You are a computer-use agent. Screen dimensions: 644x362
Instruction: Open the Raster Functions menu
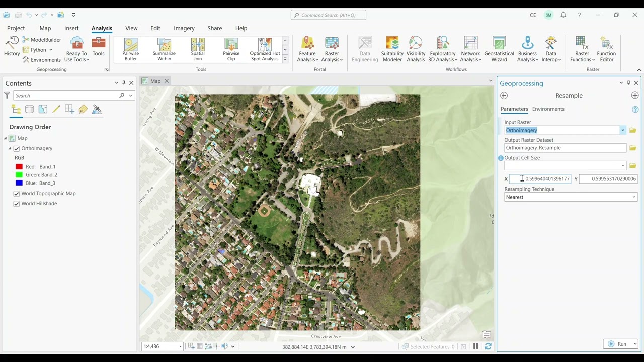coord(582,49)
